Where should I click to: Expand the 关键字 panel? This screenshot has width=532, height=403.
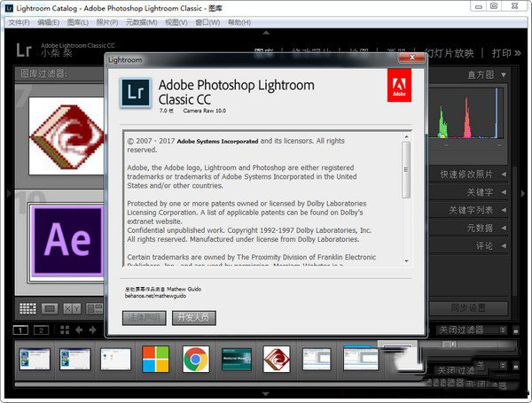[504, 192]
